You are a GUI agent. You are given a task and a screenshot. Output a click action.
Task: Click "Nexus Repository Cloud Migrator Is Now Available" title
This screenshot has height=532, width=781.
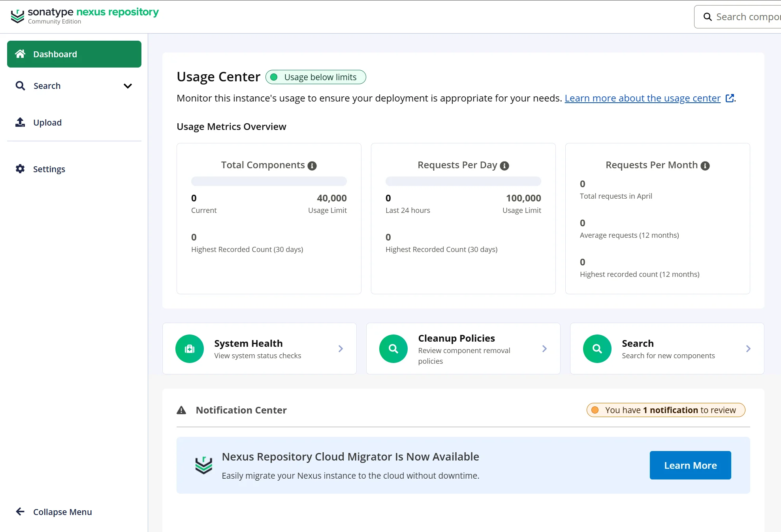[x=350, y=457]
